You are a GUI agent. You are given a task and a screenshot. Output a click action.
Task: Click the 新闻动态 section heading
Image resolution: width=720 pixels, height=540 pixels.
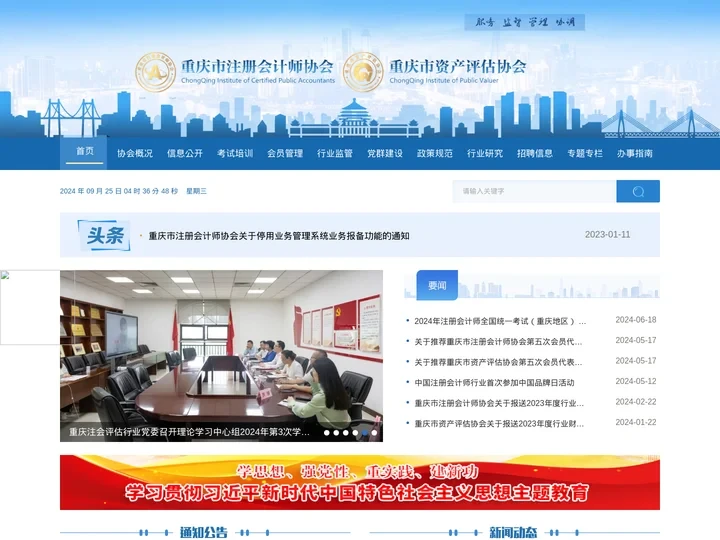tap(513, 533)
